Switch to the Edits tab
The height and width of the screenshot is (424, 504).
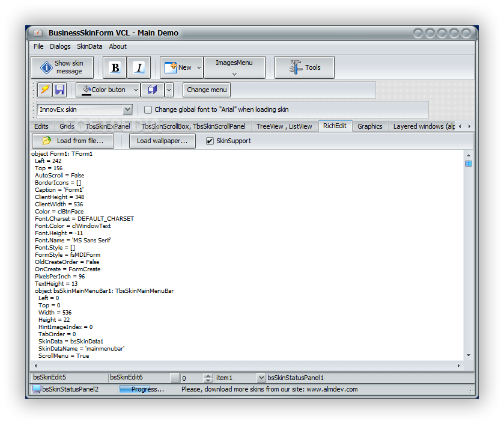click(x=41, y=126)
